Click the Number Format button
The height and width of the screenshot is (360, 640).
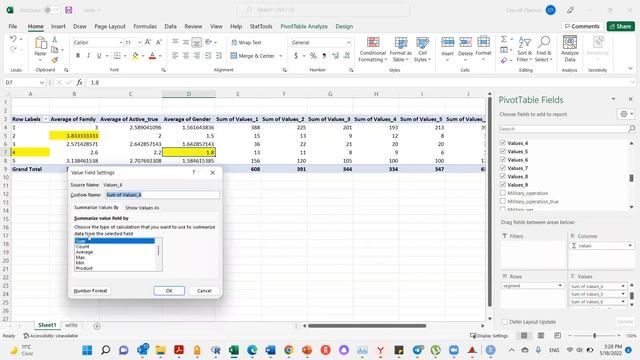pyautogui.click(x=90, y=291)
